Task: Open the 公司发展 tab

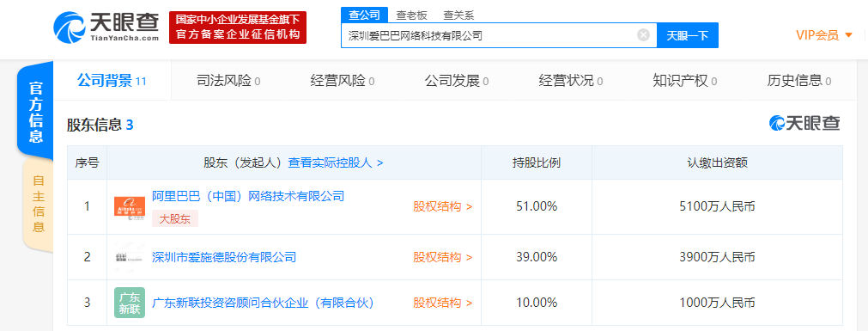Action: click(x=457, y=81)
